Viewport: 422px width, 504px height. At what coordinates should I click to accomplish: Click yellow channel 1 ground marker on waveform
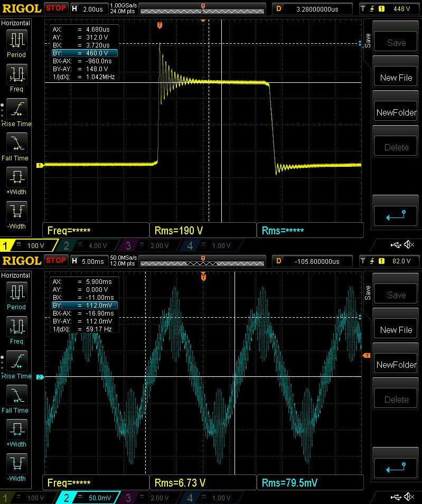(40, 165)
